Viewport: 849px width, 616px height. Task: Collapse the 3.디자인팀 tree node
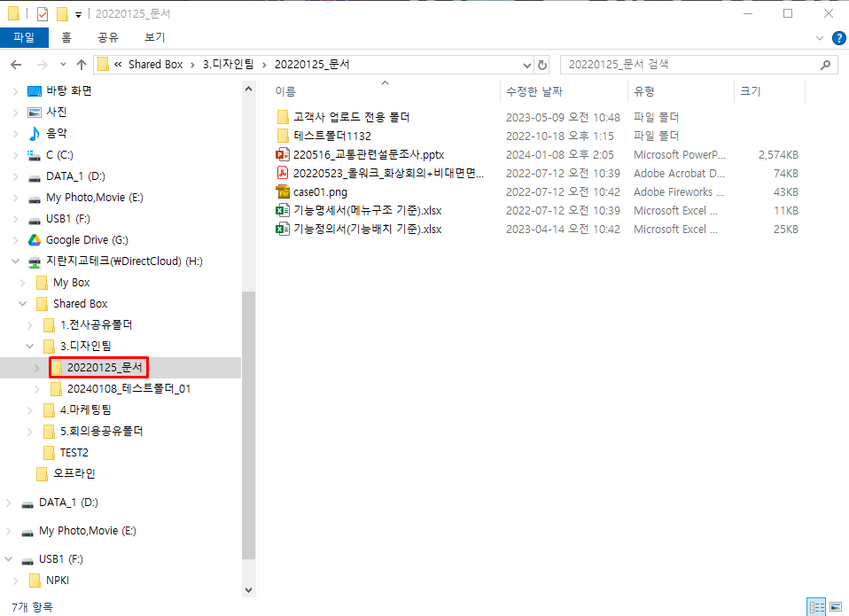coord(29,347)
